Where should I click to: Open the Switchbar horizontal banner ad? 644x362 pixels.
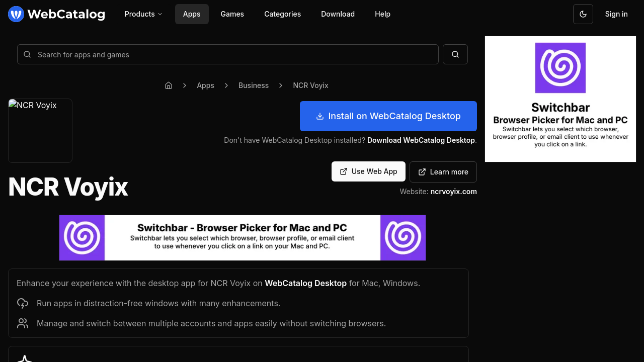[243, 238]
